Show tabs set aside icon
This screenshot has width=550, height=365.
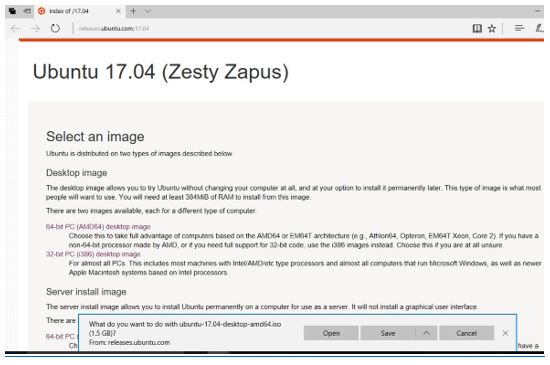[12, 11]
